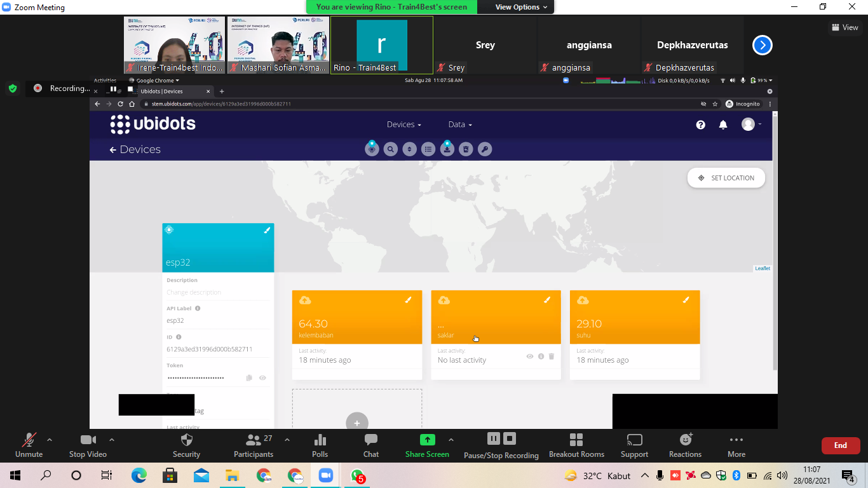
Task: Reveal the device token with the eye icon
Action: (x=262, y=378)
